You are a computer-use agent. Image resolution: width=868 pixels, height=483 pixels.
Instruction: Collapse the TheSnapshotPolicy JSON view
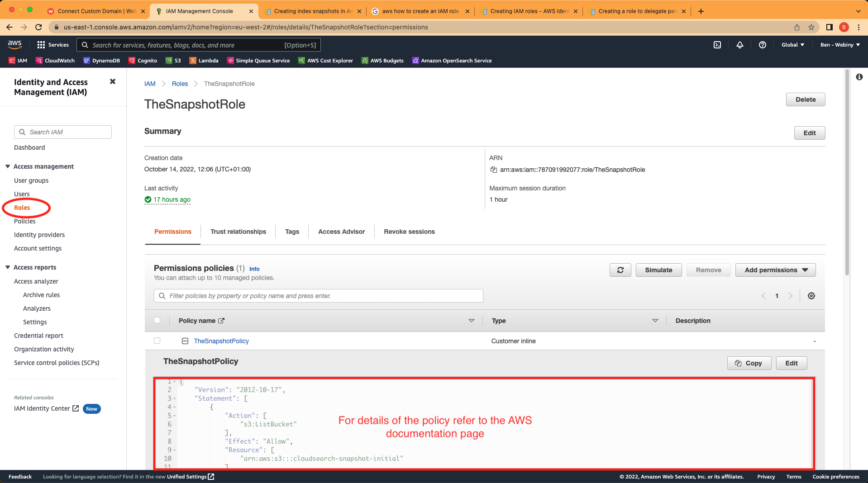pos(185,341)
